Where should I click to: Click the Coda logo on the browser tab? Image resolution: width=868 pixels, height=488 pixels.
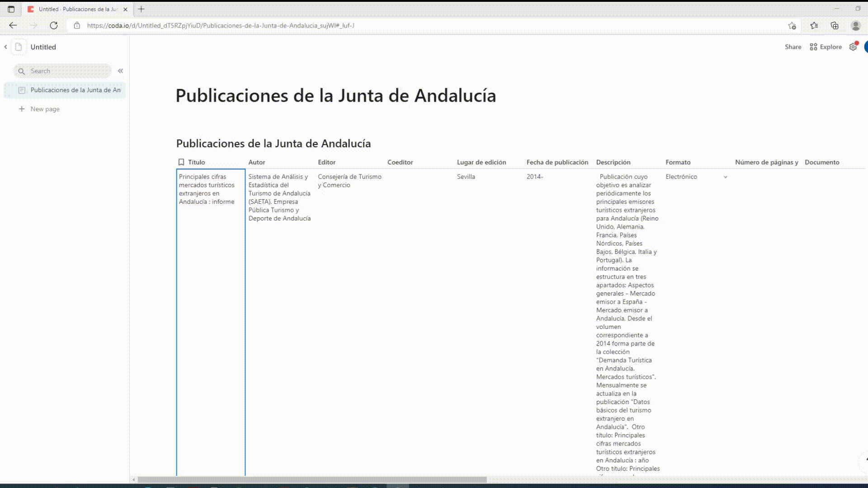[31, 9]
